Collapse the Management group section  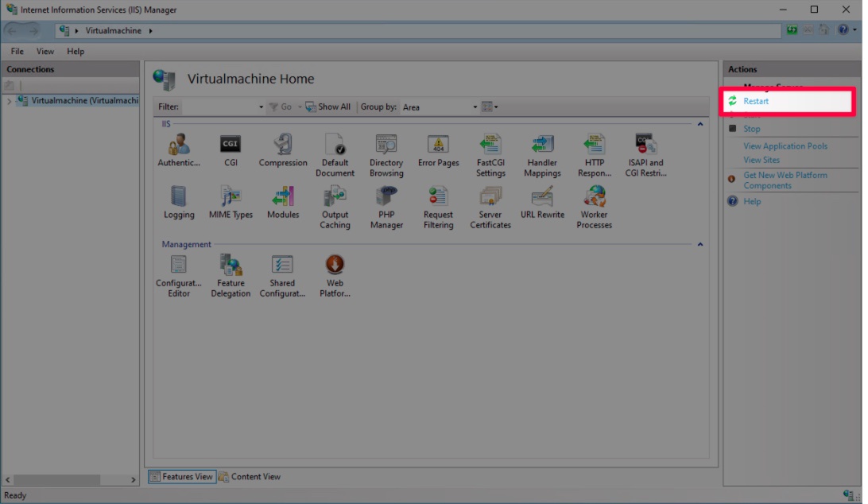click(700, 244)
